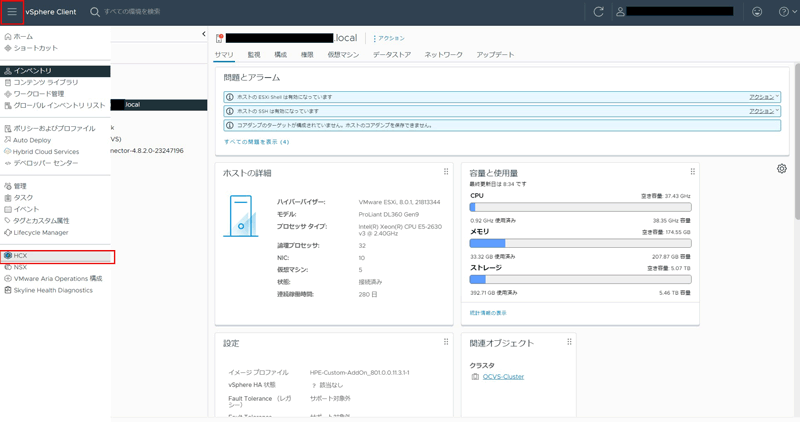Click the search magnifier icon
The width and height of the screenshot is (800, 422).
tap(95, 12)
